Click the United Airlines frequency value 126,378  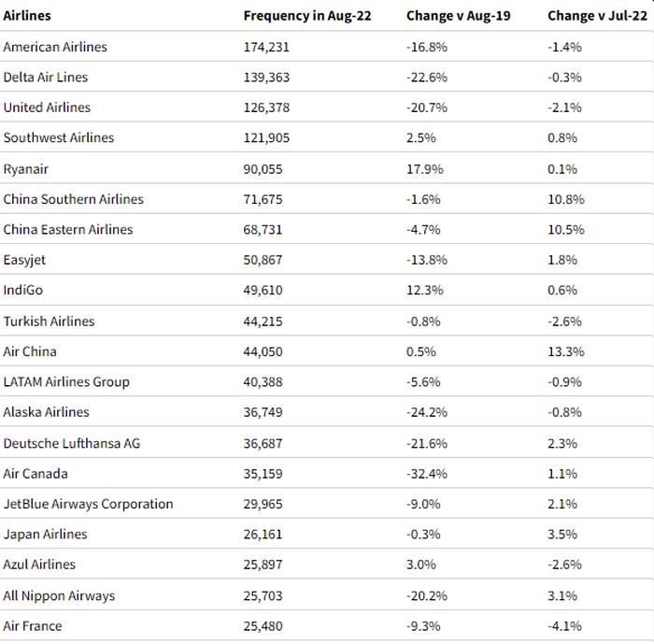pos(266,107)
